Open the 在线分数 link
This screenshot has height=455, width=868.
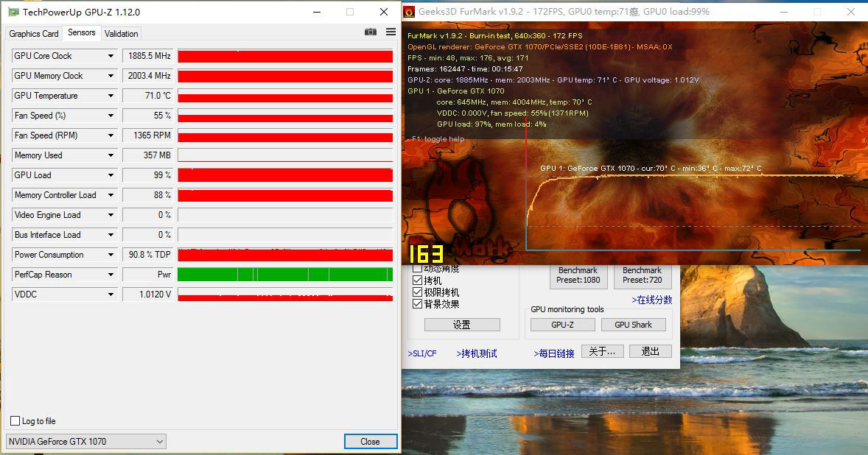(x=652, y=300)
